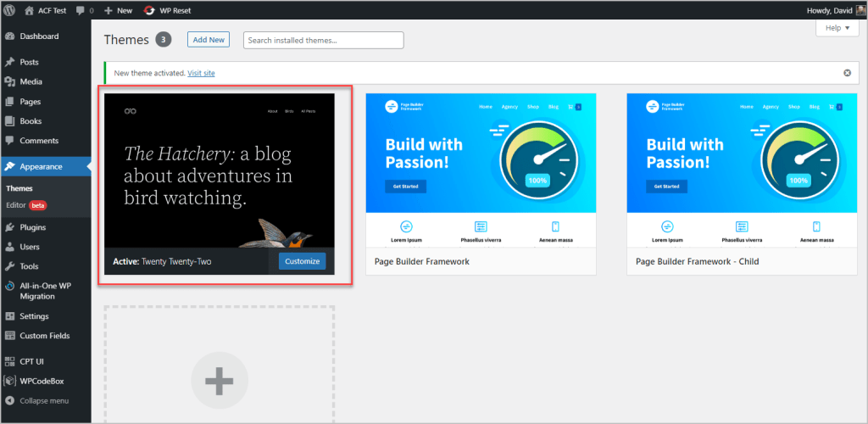Open the Page Builder Framework theme thumbnail
Viewport: 868px width, 424px height.
coord(481,170)
